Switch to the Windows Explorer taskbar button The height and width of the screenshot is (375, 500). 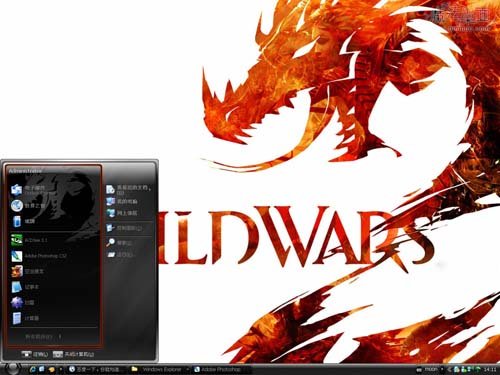pos(159,369)
